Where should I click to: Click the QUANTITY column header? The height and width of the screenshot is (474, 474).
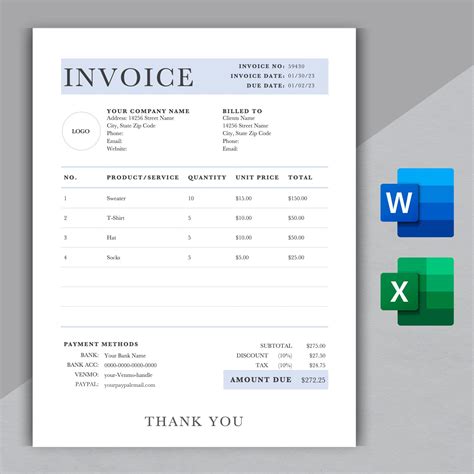pyautogui.click(x=207, y=177)
